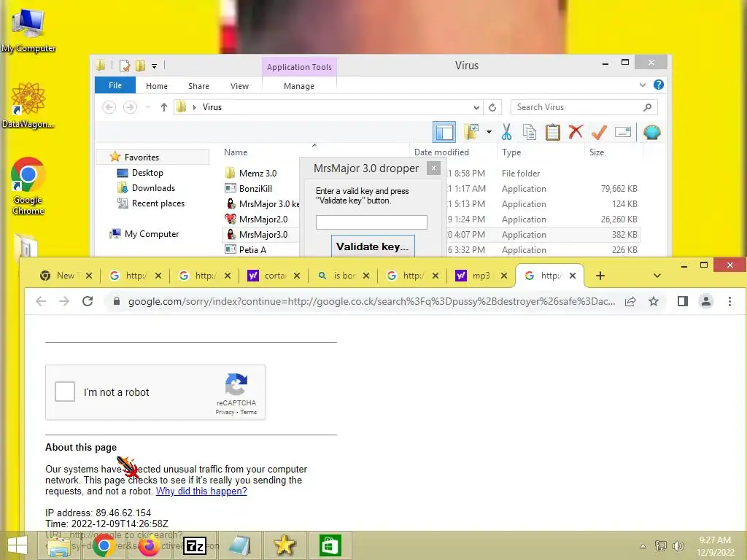This screenshot has height=560, width=747.
Task: Click the Copy pages icon in Explorer toolbar
Action: pyautogui.click(x=530, y=132)
